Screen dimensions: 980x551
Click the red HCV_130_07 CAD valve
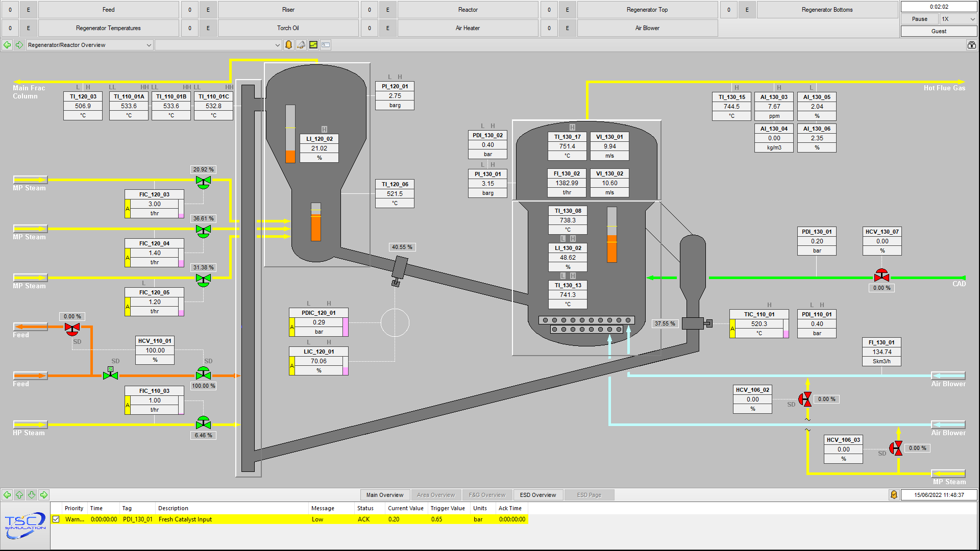click(881, 275)
